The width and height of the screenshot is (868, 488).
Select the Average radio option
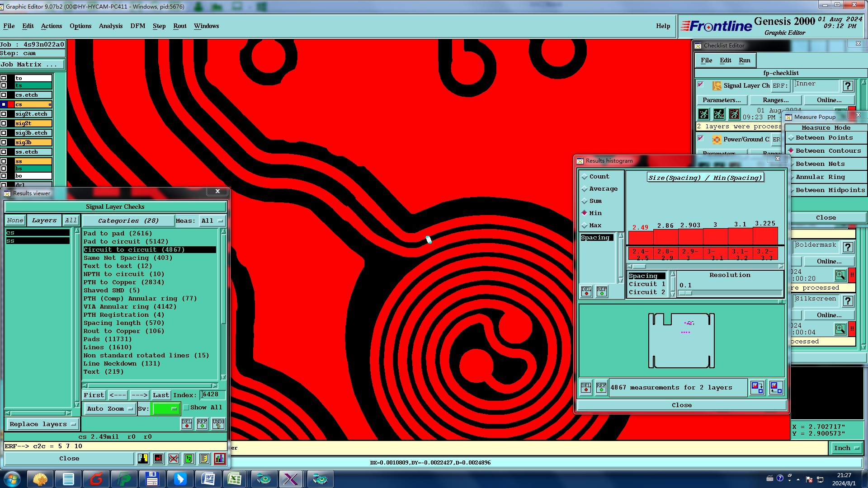(x=585, y=189)
